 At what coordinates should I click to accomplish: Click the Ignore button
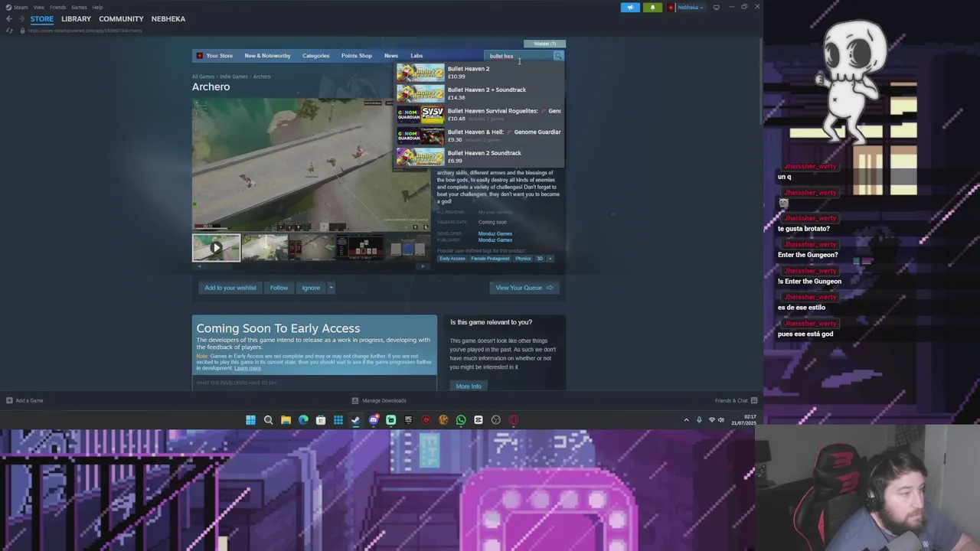(x=311, y=288)
